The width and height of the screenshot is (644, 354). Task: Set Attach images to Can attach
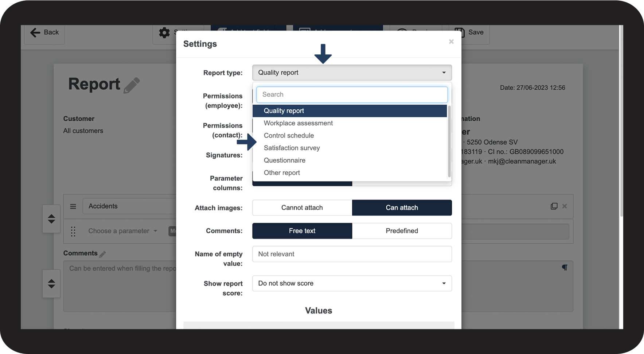402,208
